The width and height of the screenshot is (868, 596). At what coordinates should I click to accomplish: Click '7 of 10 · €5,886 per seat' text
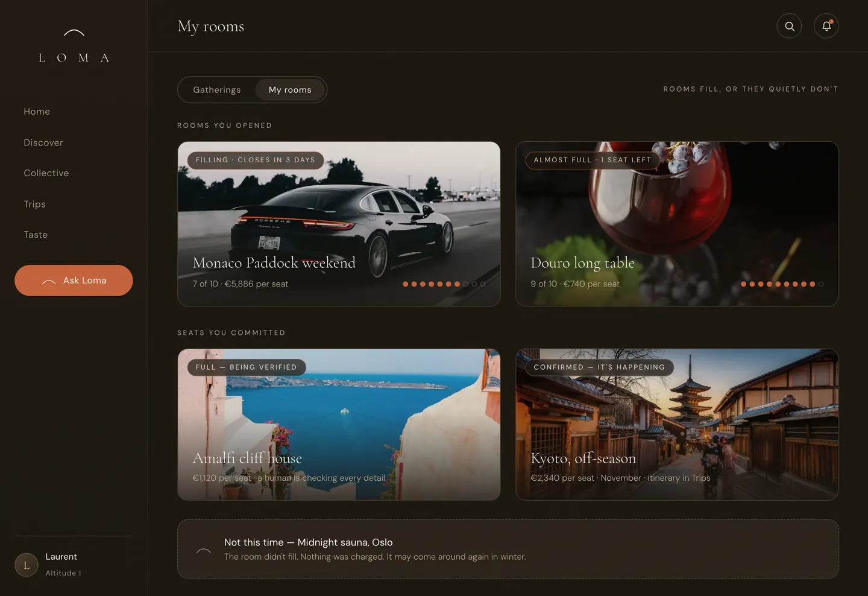(241, 284)
